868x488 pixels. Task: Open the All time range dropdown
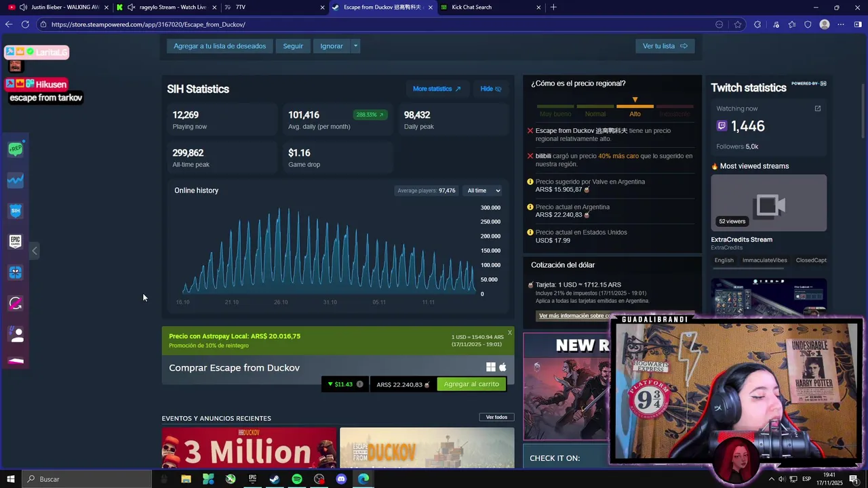484,190
